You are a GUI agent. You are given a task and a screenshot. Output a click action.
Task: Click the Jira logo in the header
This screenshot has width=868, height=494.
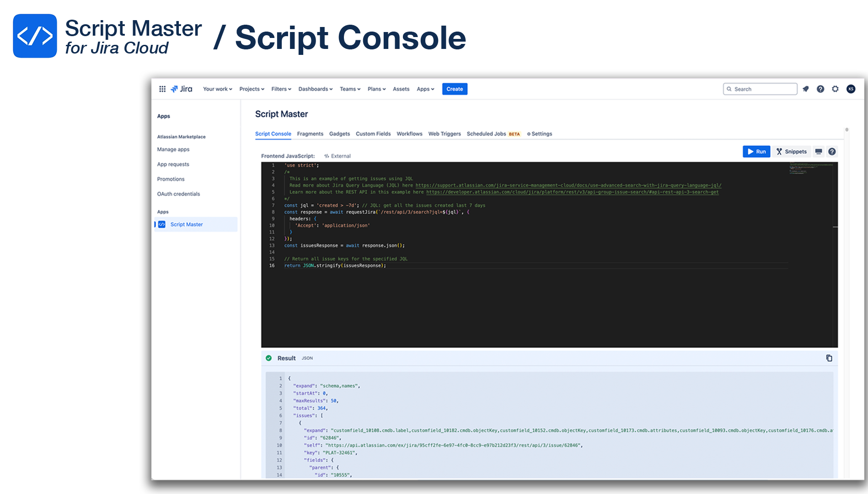pyautogui.click(x=182, y=89)
